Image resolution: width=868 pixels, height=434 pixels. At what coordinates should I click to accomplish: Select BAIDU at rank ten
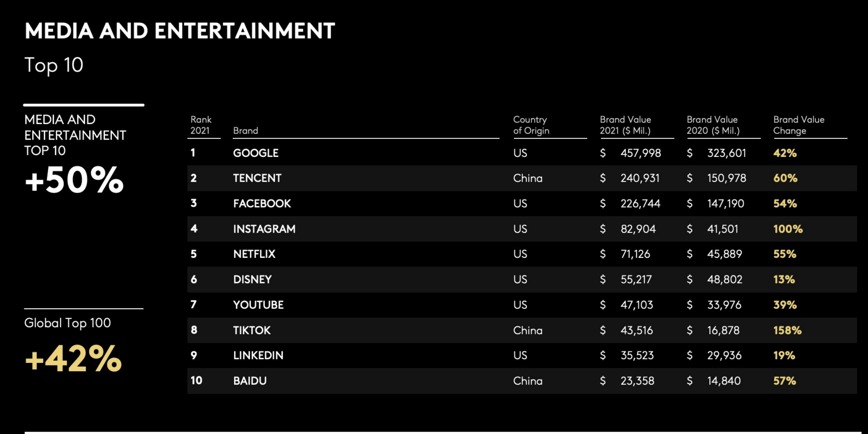tap(250, 381)
